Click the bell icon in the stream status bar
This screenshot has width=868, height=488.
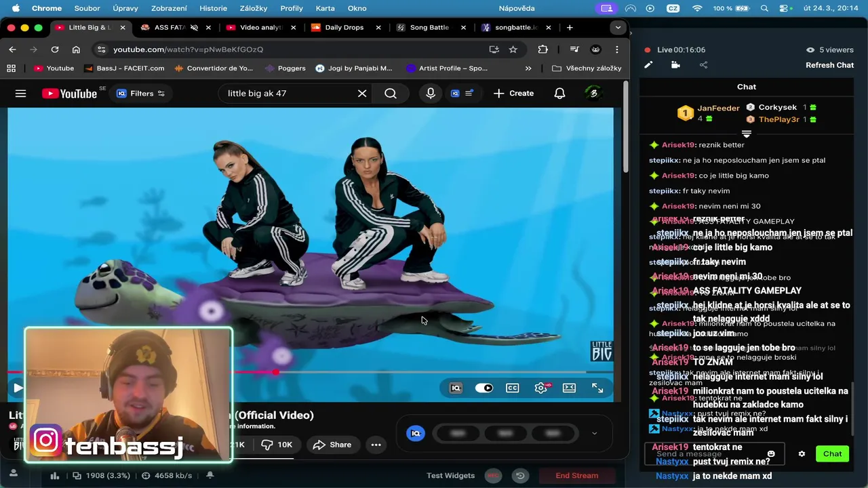click(210, 475)
